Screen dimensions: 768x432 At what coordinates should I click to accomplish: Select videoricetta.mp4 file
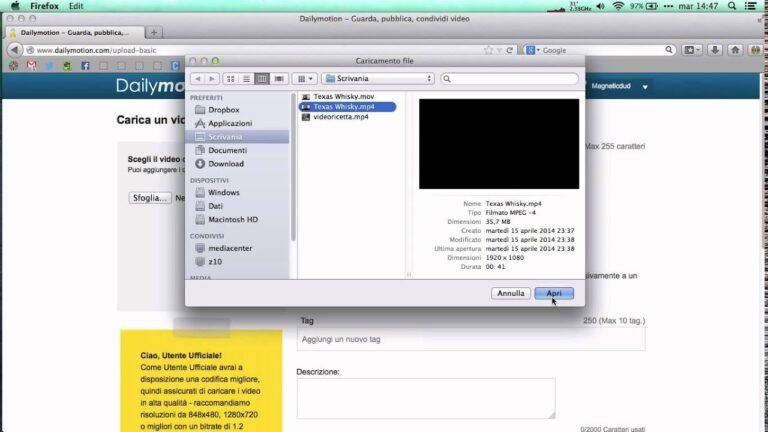(x=340, y=117)
